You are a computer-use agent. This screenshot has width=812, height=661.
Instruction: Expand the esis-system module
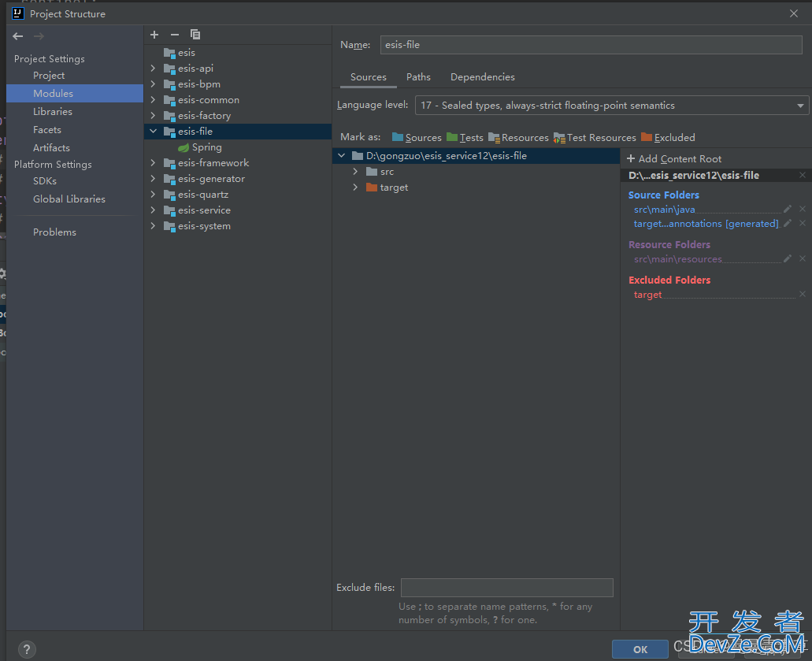(153, 226)
